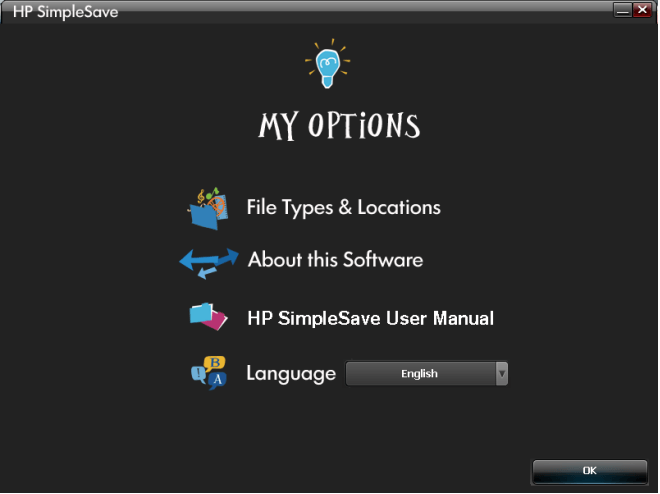The height and width of the screenshot is (494, 660).
Task: Open About this Software
Action: (335, 260)
